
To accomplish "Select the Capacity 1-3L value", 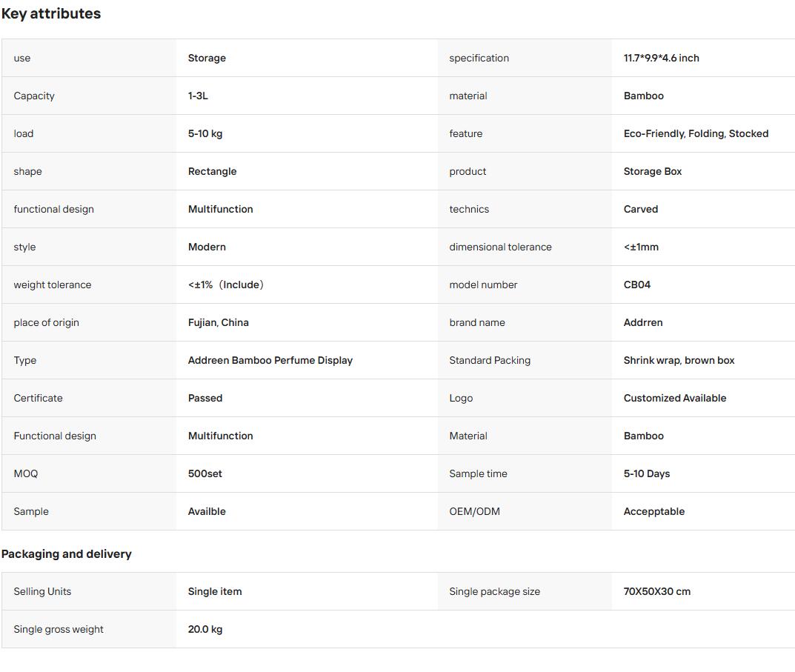I will click(198, 96).
